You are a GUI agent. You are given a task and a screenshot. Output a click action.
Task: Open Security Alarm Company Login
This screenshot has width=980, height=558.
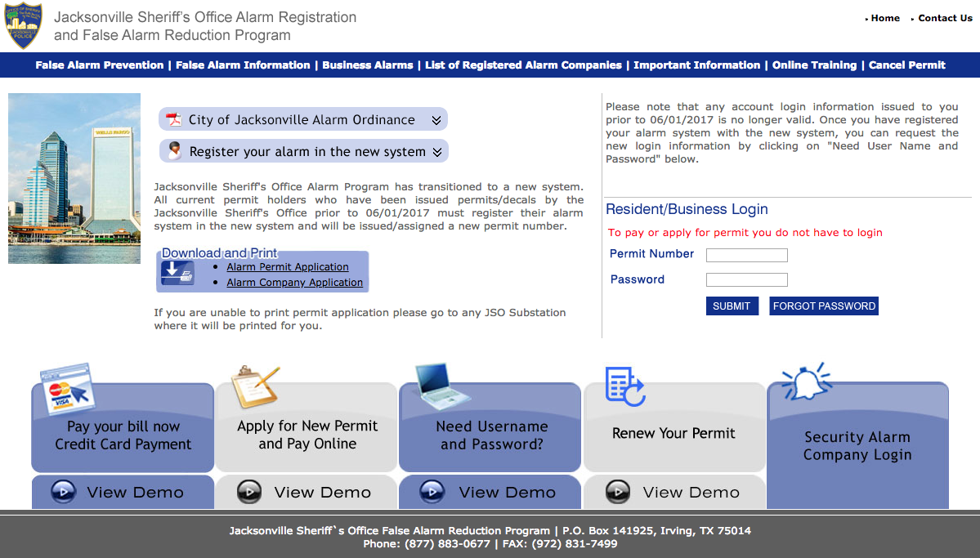pyautogui.click(x=857, y=445)
